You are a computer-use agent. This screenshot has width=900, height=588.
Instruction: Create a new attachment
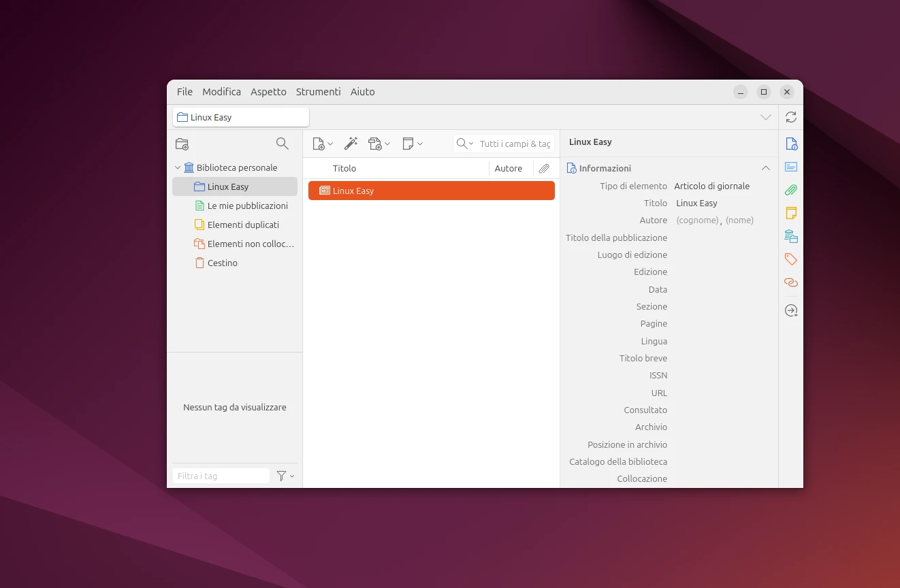tap(375, 144)
